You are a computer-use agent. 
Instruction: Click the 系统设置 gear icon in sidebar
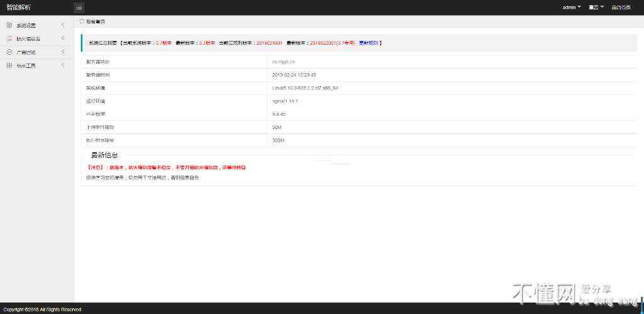9,25
